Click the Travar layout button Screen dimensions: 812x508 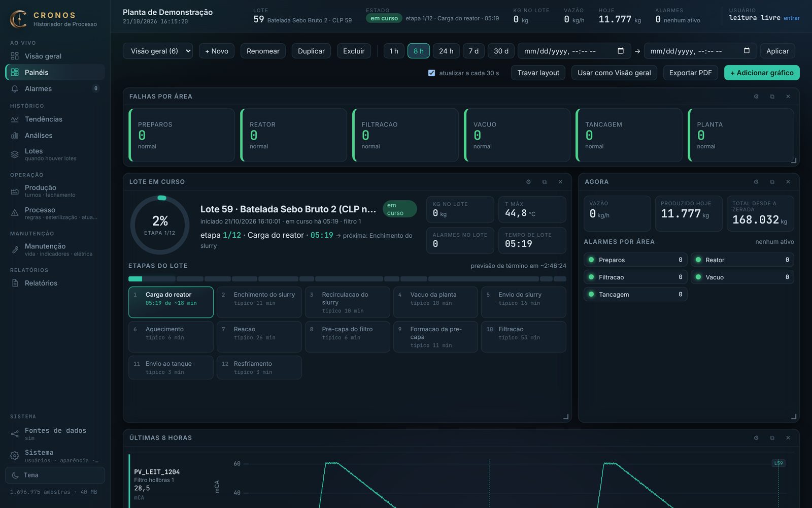pyautogui.click(x=538, y=73)
